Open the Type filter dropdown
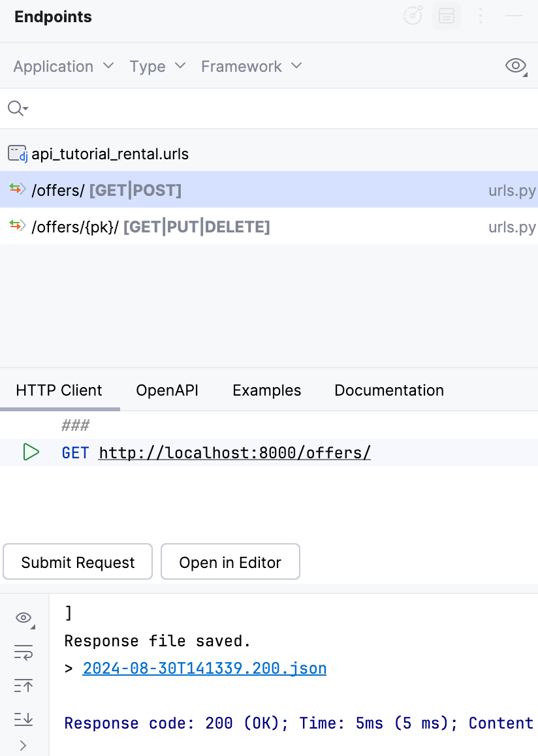This screenshot has height=756, width=538. (157, 66)
